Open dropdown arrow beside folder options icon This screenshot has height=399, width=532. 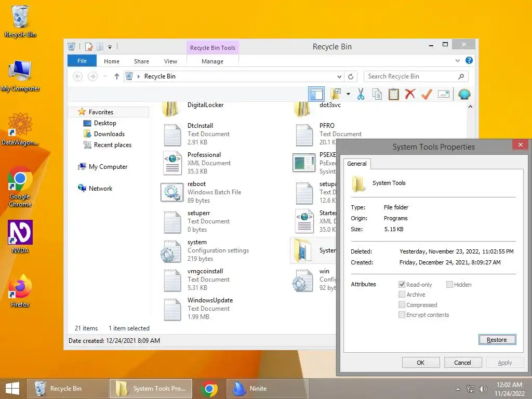click(x=348, y=94)
